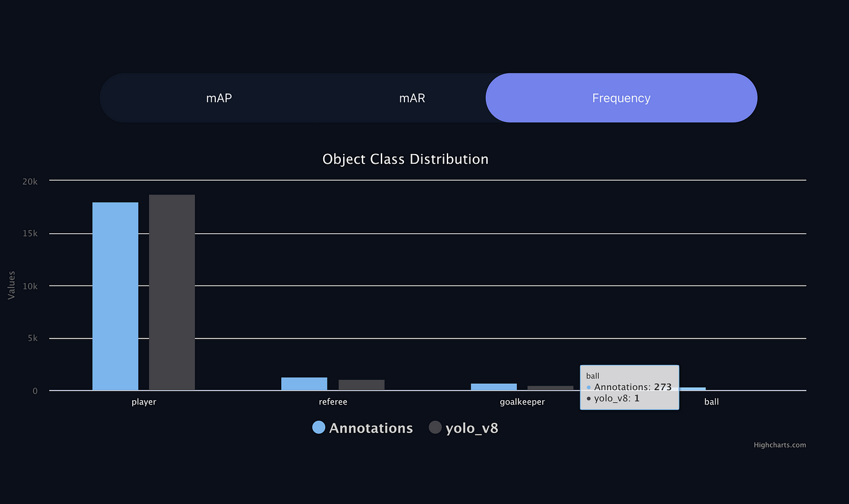
Task: Click the blue Annotations bar for referee
Action: (x=304, y=384)
